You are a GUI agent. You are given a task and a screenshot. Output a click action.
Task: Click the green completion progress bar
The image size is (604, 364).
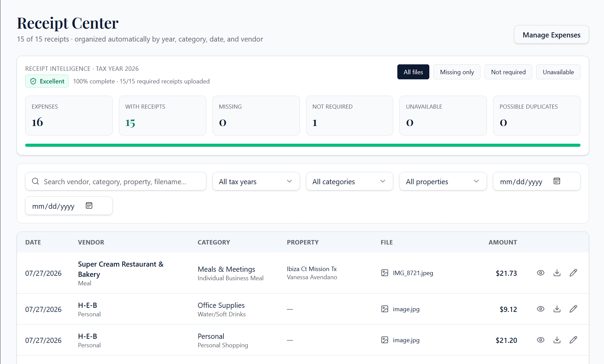click(303, 145)
